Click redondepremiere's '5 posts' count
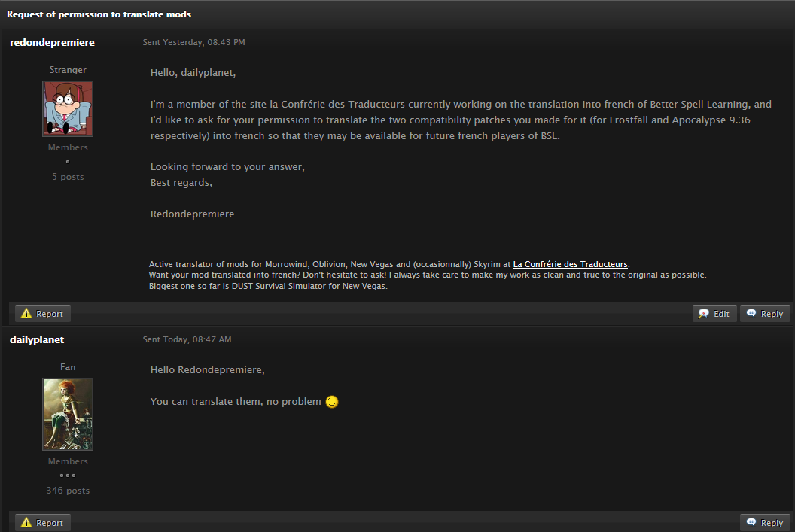 point(68,177)
